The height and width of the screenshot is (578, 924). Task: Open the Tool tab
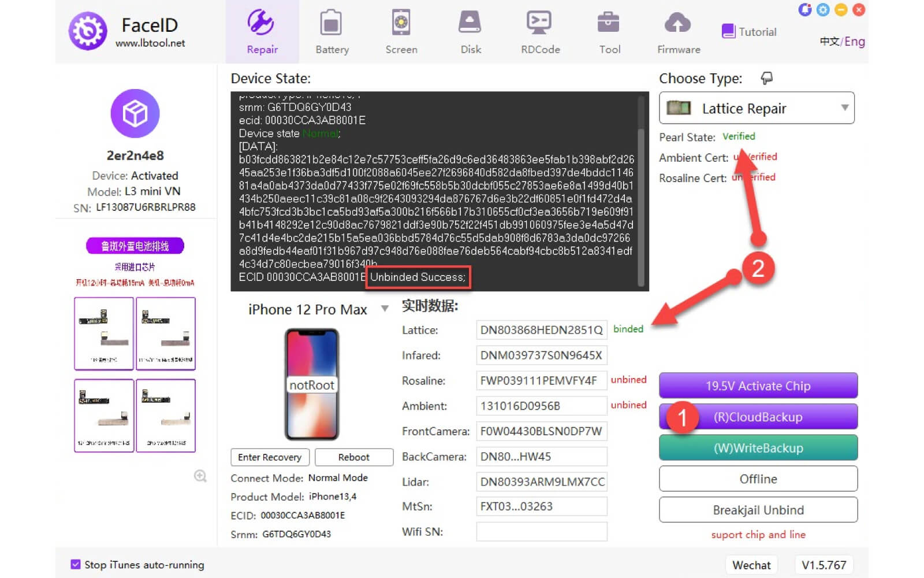pos(609,32)
